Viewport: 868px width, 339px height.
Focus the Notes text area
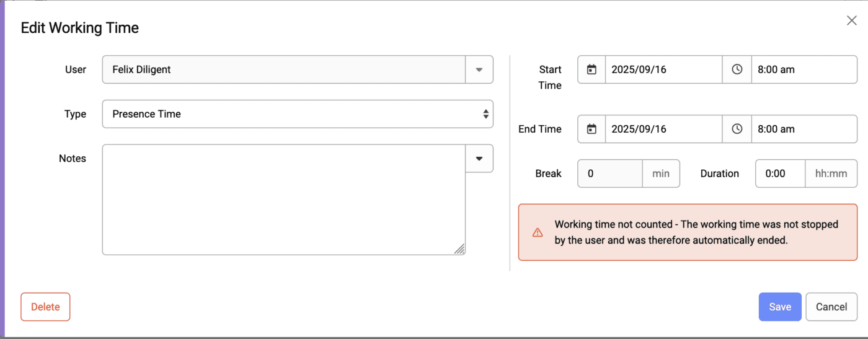[x=283, y=200]
